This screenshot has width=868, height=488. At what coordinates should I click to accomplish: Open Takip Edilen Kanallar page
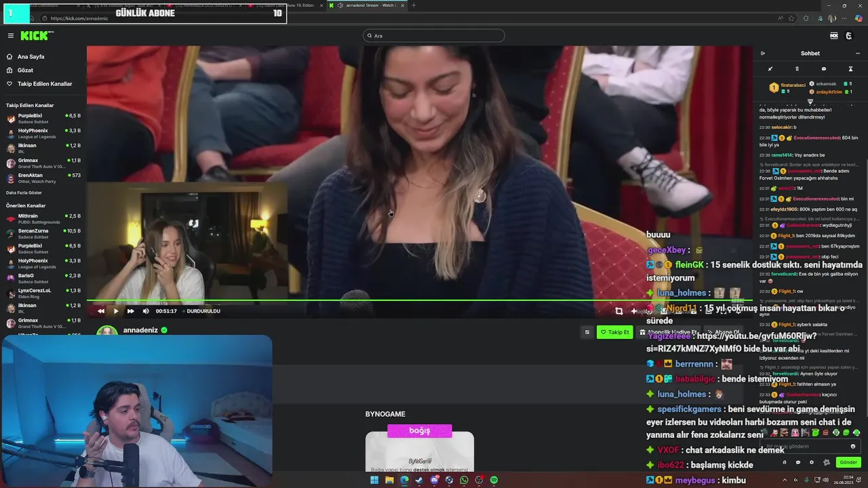click(45, 84)
